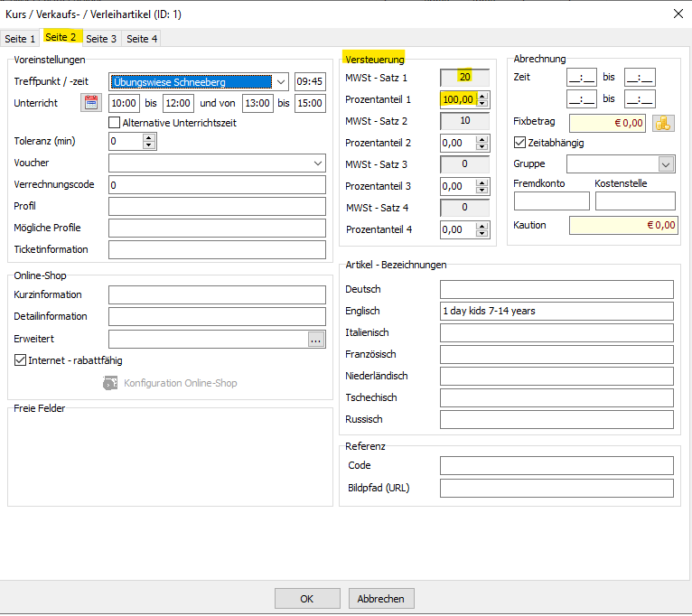Click the Deutsch article name field
This screenshot has height=616, width=692.
pyautogui.click(x=557, y=289)
